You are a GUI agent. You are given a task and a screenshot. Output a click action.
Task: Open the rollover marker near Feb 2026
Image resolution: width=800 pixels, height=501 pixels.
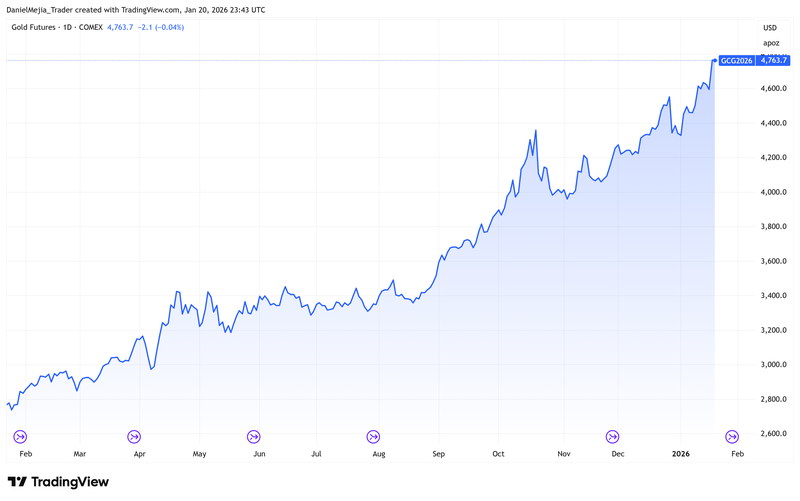click(x=732, y=436)
